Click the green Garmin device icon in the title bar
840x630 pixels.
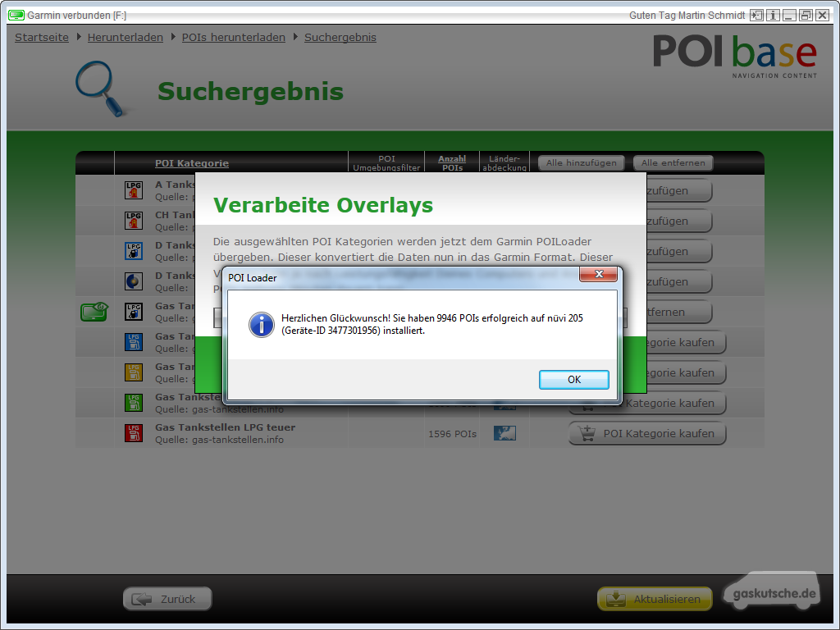tap(16, 15)
